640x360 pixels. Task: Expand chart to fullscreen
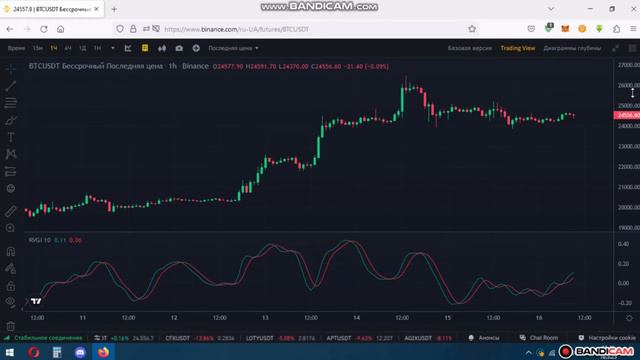coord(615,48)
